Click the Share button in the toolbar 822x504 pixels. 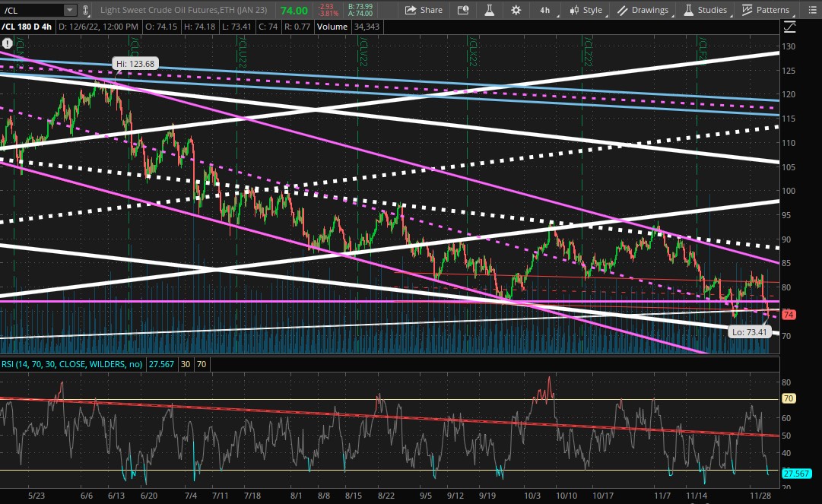424,10
